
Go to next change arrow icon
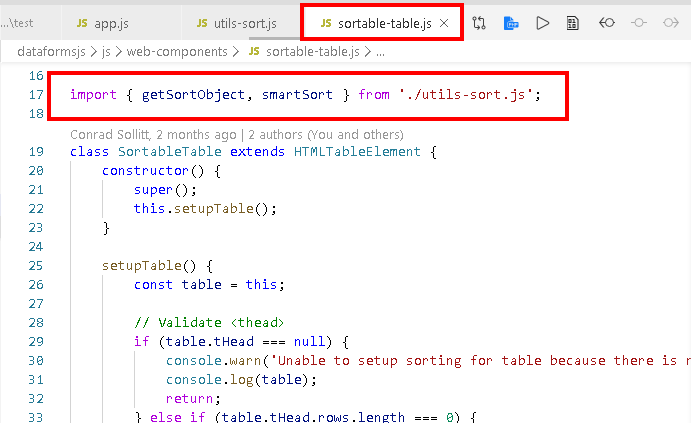671,22
